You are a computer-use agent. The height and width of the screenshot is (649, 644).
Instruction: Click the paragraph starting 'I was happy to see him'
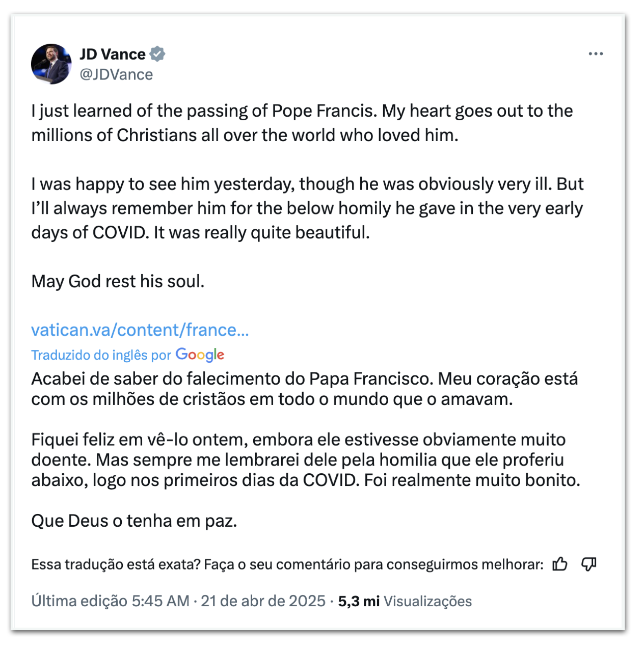(x=307, y=208)
